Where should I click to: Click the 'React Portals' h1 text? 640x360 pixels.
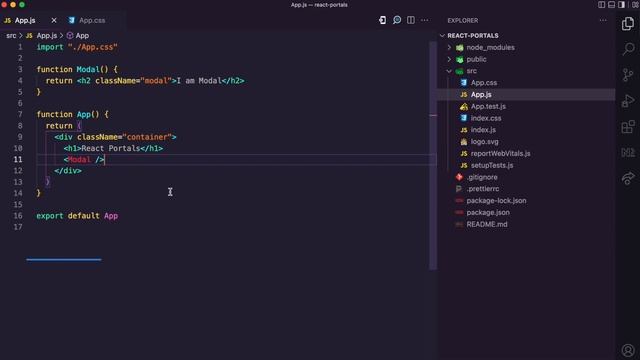click(x=111, y=148)
